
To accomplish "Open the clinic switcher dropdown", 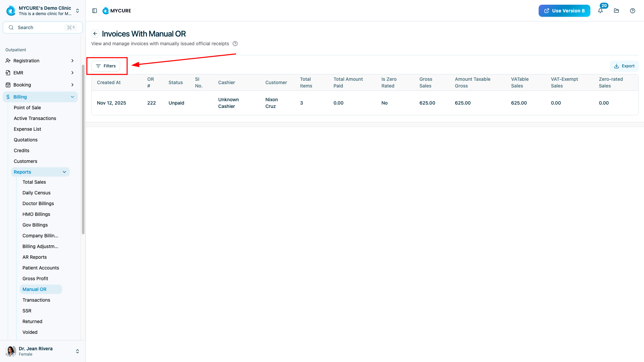I will (77, 11).
